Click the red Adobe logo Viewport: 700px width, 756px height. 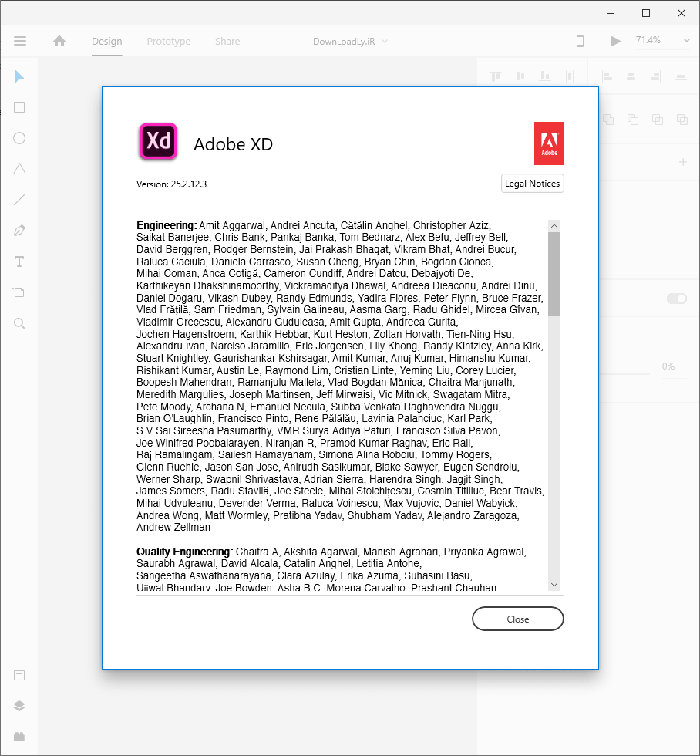tap(549, 143)
